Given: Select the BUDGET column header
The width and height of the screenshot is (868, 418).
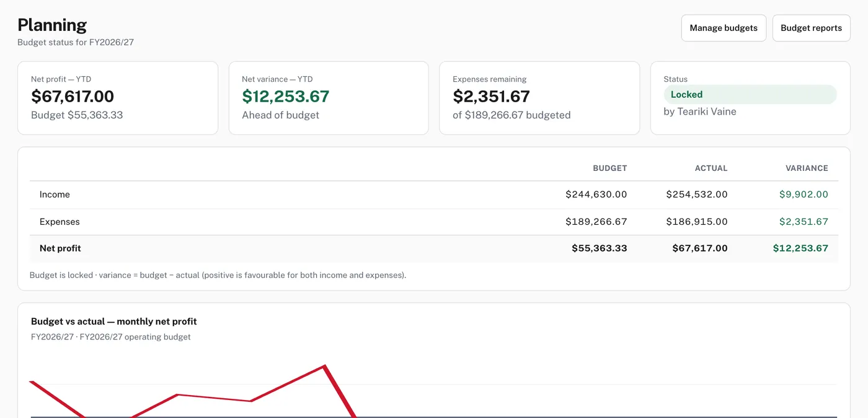Looking at the screenshot, I should 609,168.
